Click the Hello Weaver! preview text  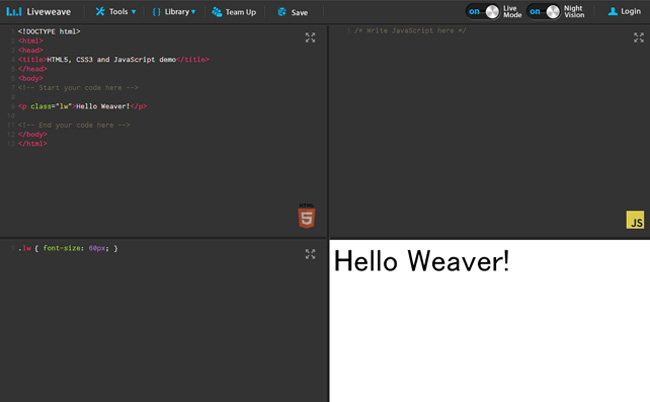click(422, 261)
